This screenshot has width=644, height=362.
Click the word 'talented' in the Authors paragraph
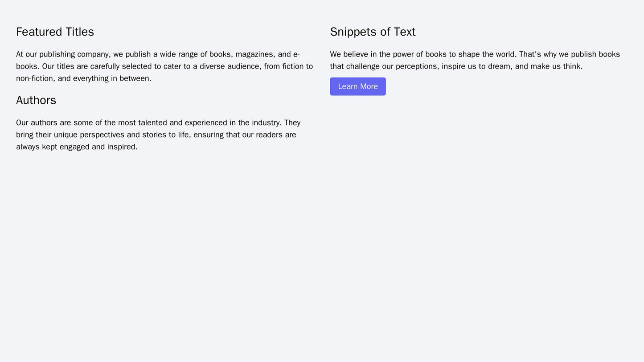149,123
